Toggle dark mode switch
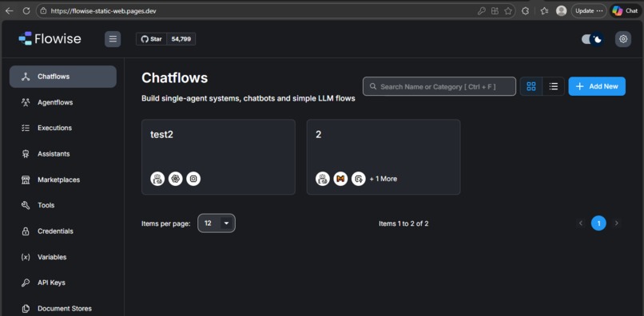 point(593,39)
